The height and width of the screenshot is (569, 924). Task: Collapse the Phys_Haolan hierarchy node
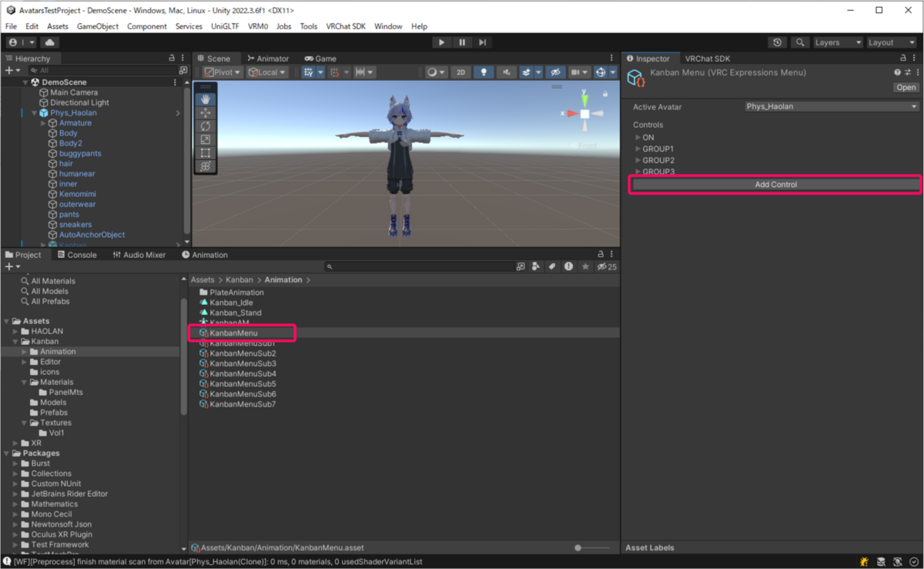coord(34,113)
